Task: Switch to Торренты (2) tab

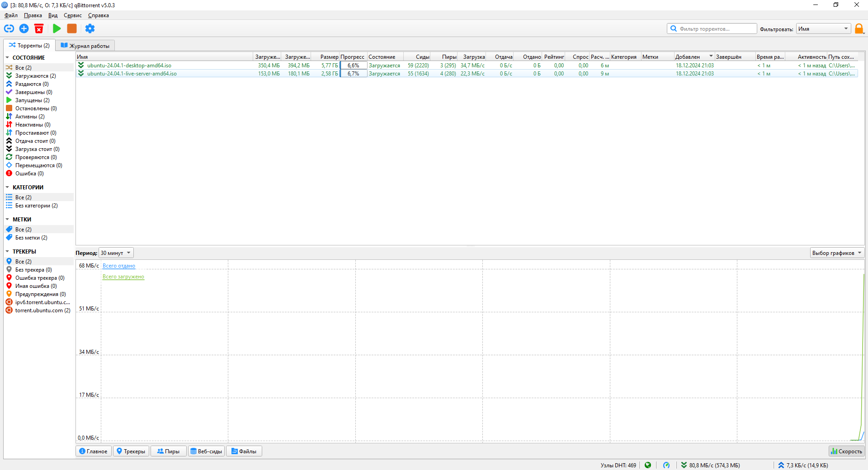Action: 29,46
